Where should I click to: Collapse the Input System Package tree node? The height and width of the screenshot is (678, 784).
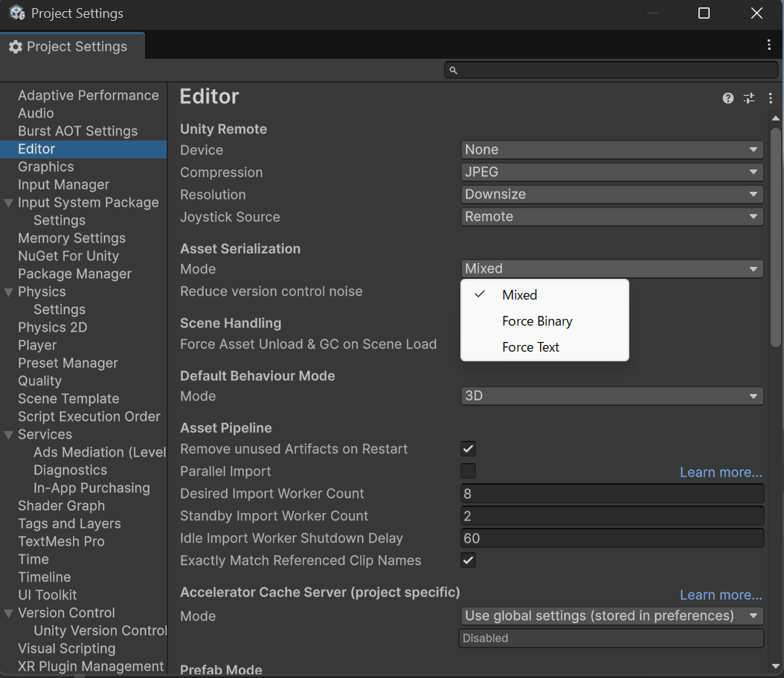coord(8,203)
